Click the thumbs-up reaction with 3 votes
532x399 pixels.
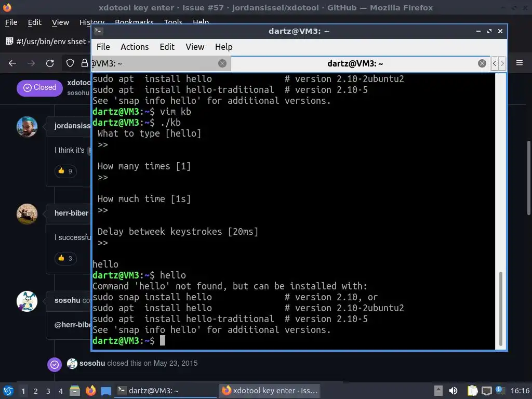tap(65, 258)
